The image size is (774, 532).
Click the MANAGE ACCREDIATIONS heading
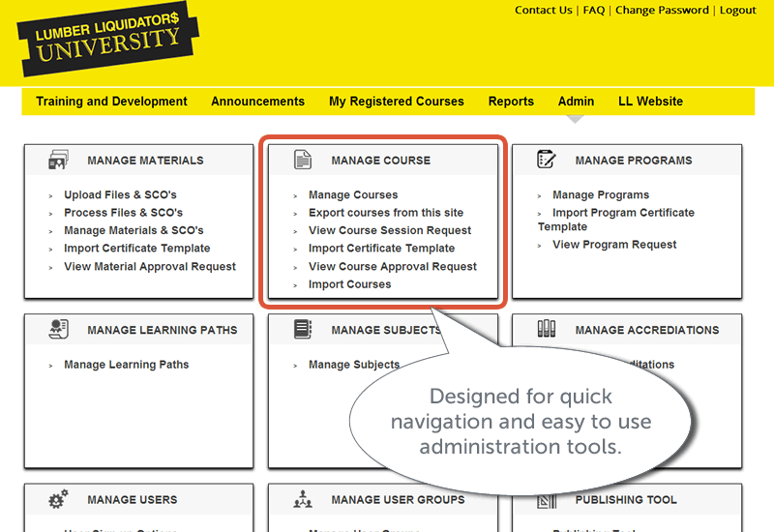(x=646, y=330)
